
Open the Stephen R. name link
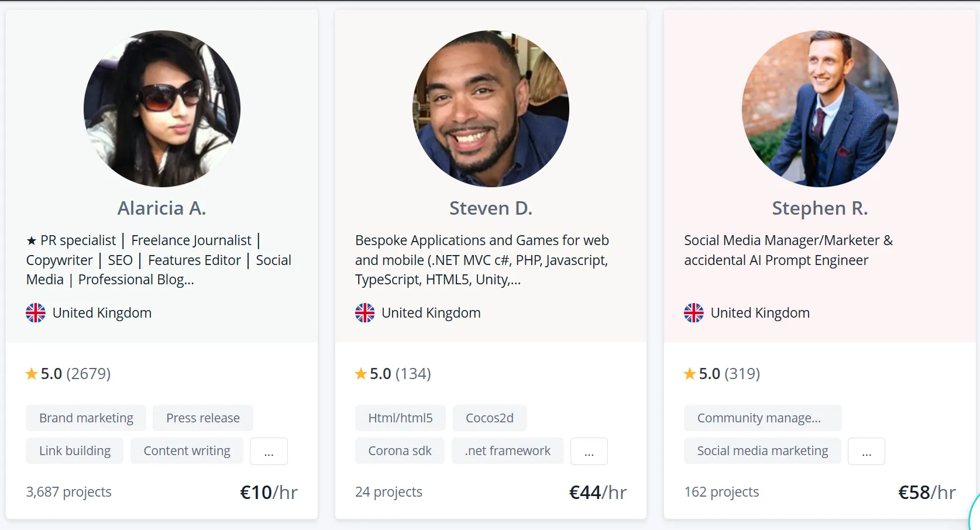(820, 208)
